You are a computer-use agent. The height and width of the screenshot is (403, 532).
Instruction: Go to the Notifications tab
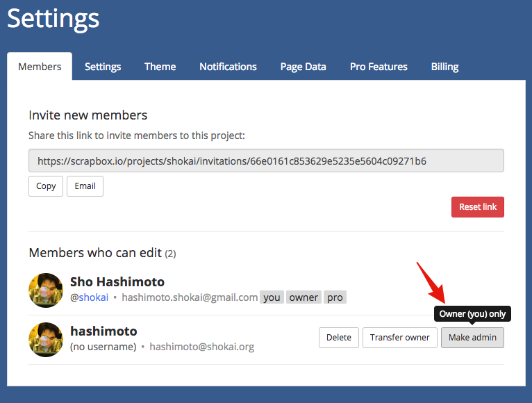pos(228,67)
